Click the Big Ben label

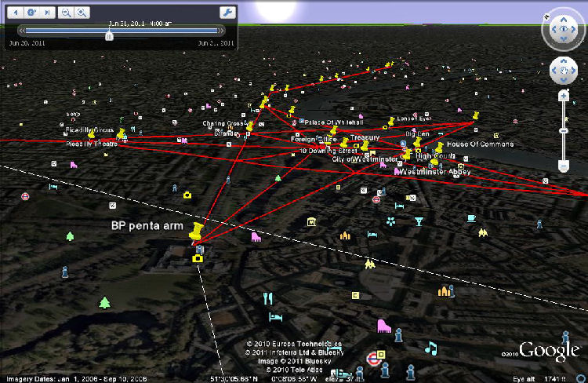[x=417, y=134]
